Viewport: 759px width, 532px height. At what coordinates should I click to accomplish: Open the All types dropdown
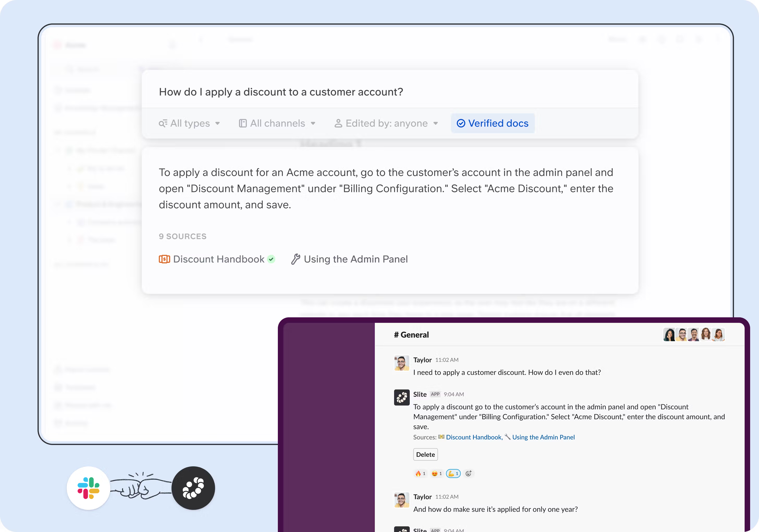click(189, 123)
